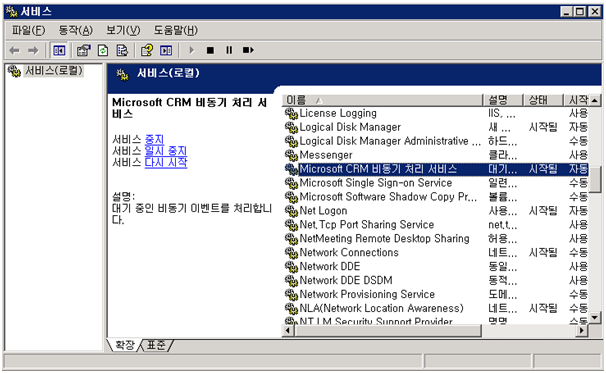The height and width of the screenshot is (373, 606).
Task: Select the License Logging service row
Action: (x=436, y=113)
